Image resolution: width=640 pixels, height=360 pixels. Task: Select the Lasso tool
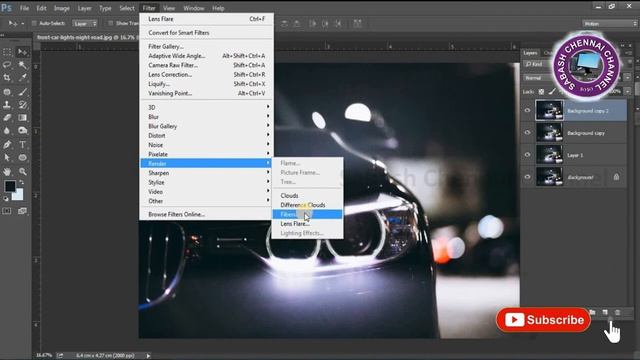coord(7,65)
